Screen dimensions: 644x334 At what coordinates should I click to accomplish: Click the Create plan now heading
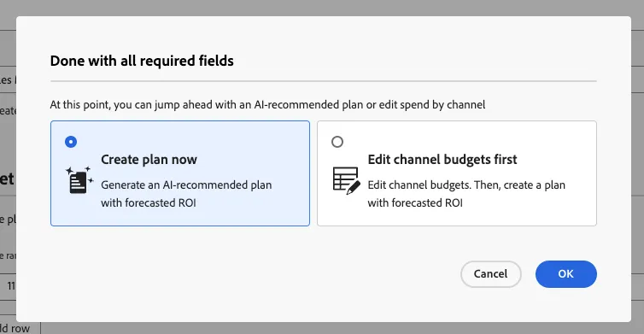coord(149,160)
